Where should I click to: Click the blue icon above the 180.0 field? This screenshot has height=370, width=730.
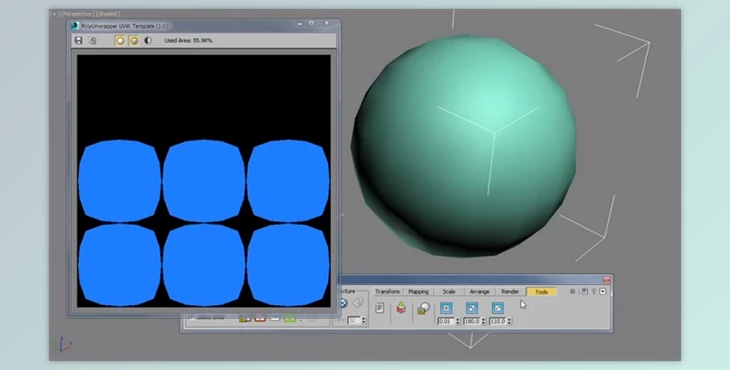click(472, 308)
